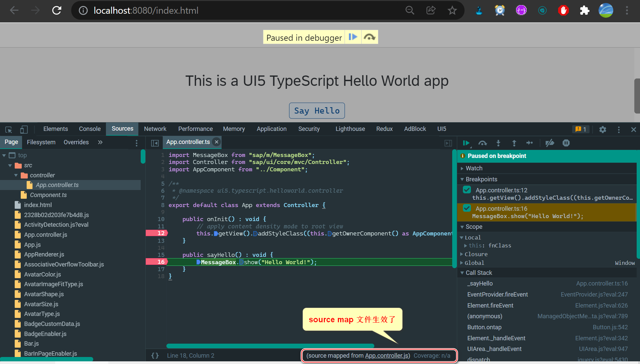Toggle the device toolbar icon
This screenshot has height=364, width=640.
pos(24,129)
